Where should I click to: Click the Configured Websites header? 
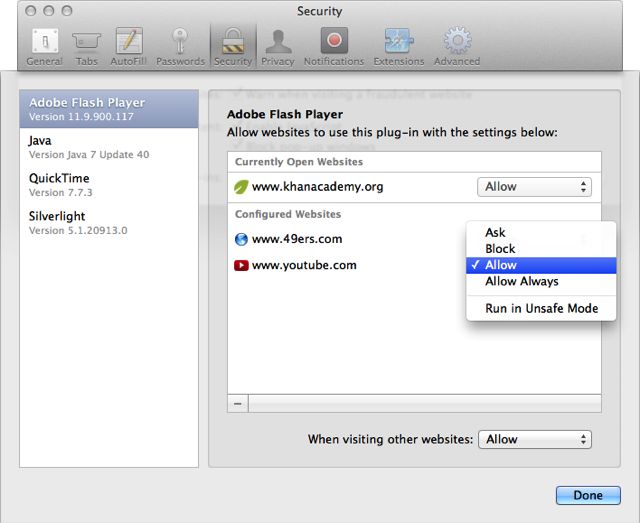[x=288, y=214]
